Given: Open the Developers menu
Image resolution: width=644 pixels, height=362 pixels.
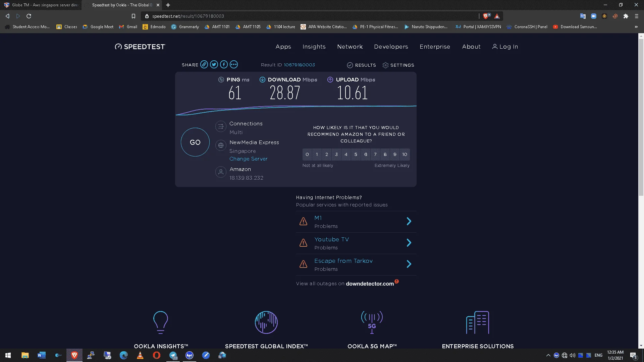Looking at the screenshot, I should pyautogui.click(x=391, y=47).
